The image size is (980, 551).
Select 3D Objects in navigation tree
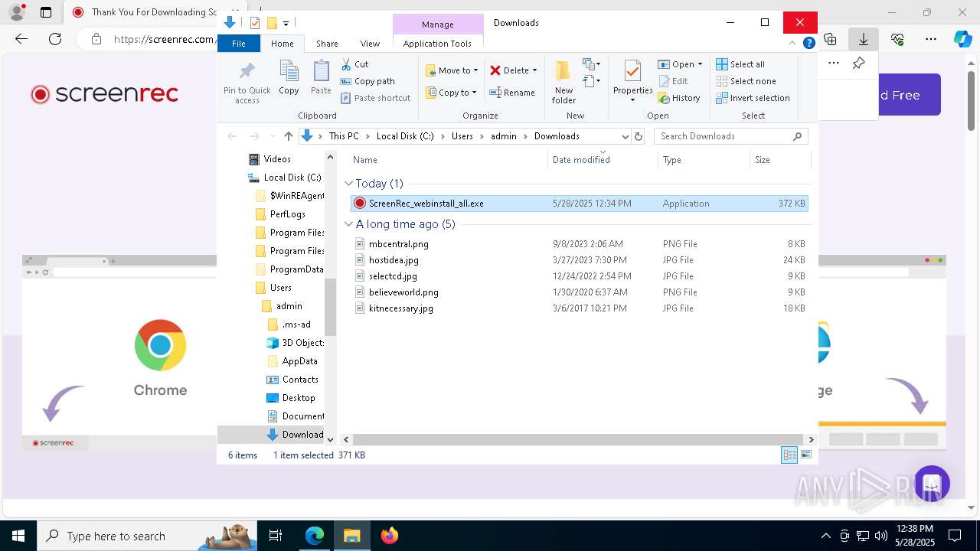[302, 343]
